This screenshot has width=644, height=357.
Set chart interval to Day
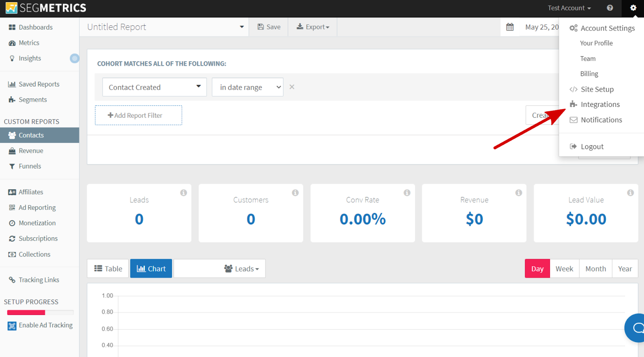point(537,269)
